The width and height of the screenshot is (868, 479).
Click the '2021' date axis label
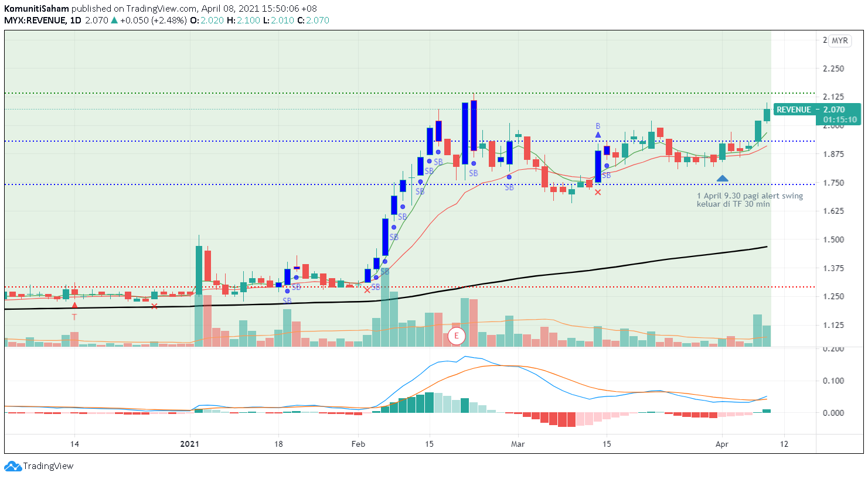[x=190, y=444]
